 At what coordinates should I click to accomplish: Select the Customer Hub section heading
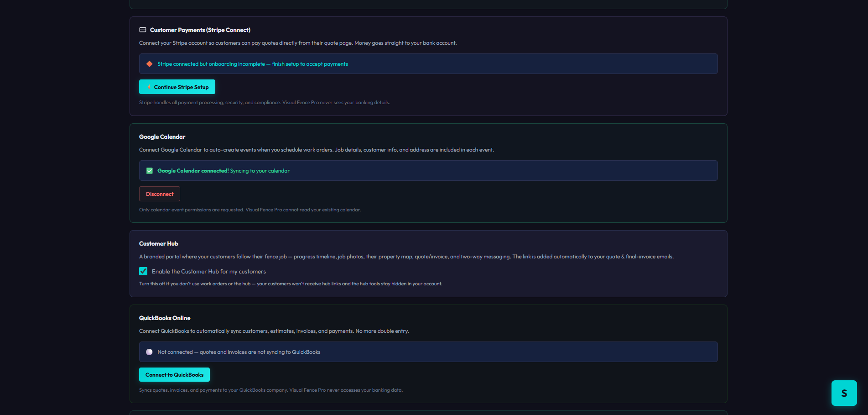pos(159,244)
